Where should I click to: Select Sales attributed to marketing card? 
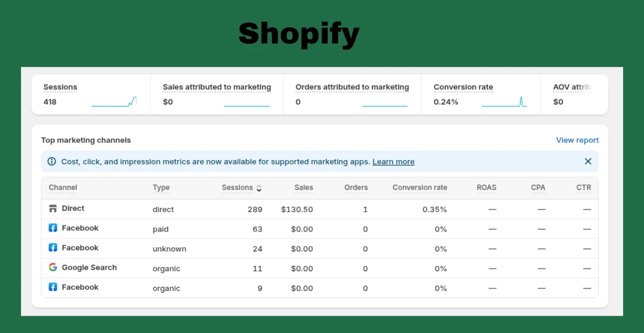coord(217,95)
